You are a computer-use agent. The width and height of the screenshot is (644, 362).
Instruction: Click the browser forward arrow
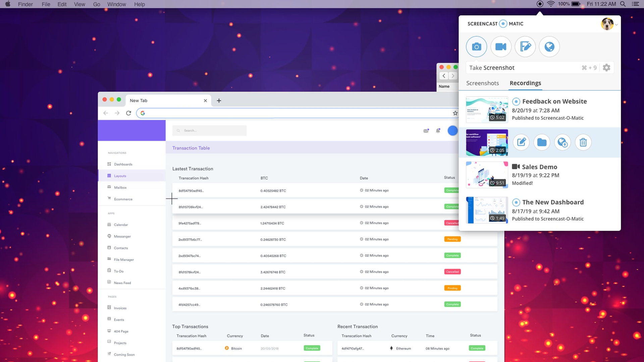point(117,113)
